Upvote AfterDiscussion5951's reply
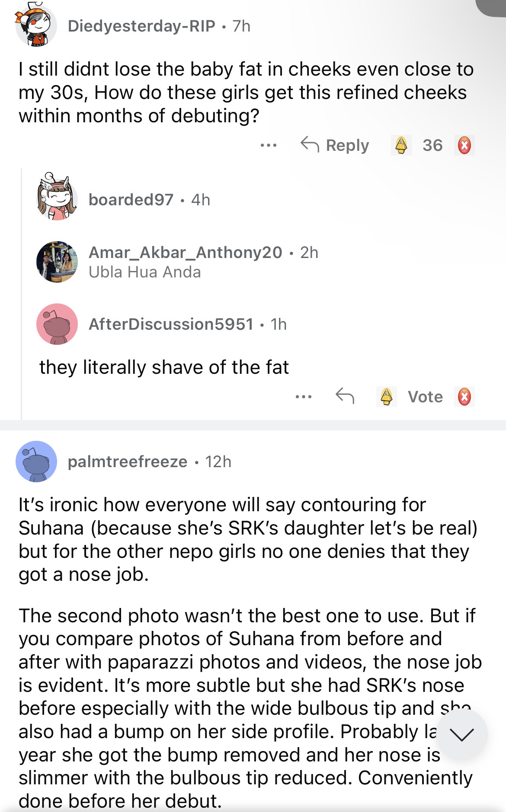The image size is (506, 812). (x=386, y=396)
